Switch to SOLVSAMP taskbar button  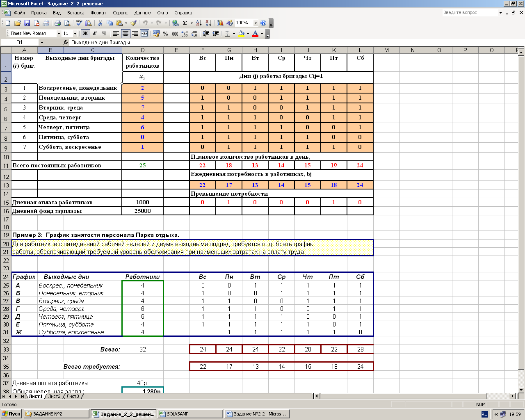[x=189, y=414]
